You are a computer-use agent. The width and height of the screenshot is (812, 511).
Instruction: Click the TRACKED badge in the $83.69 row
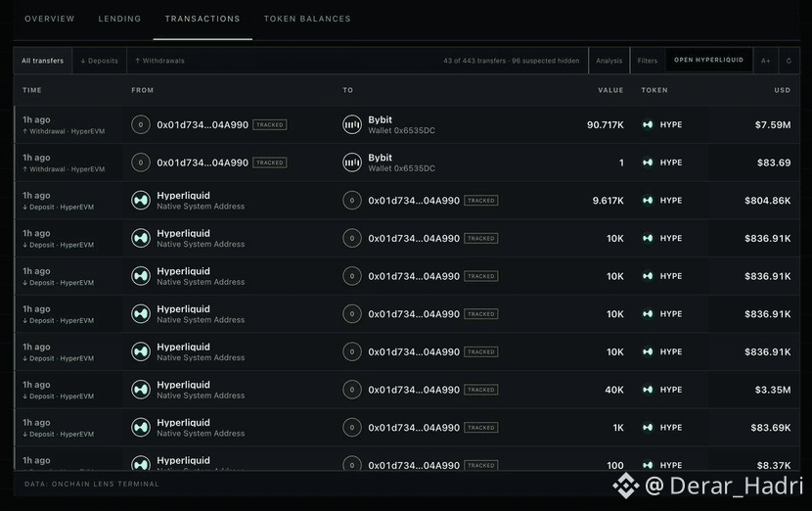(x=270, y=163)
